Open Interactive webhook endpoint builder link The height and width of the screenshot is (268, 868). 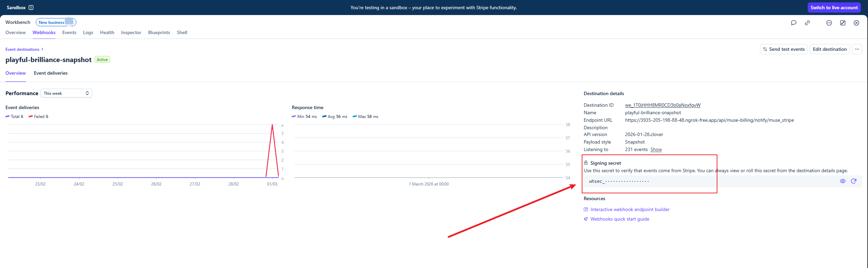[630, 209]
